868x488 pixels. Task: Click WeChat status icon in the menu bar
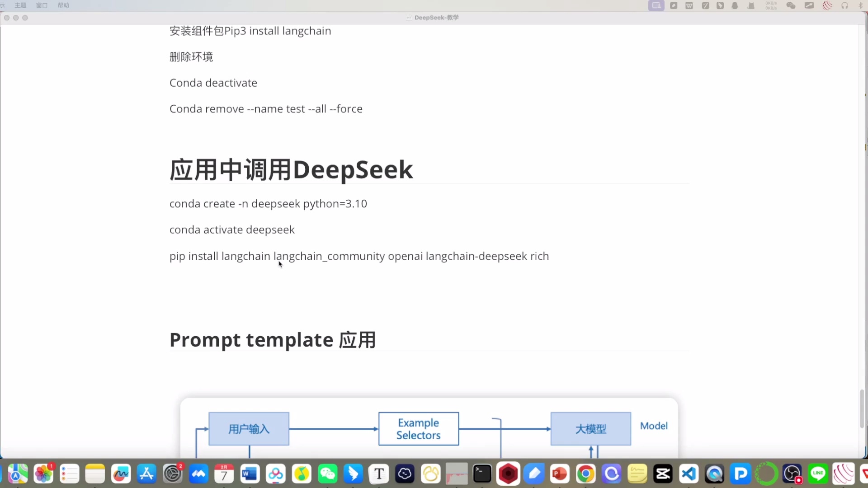click(x=791, y=5)
